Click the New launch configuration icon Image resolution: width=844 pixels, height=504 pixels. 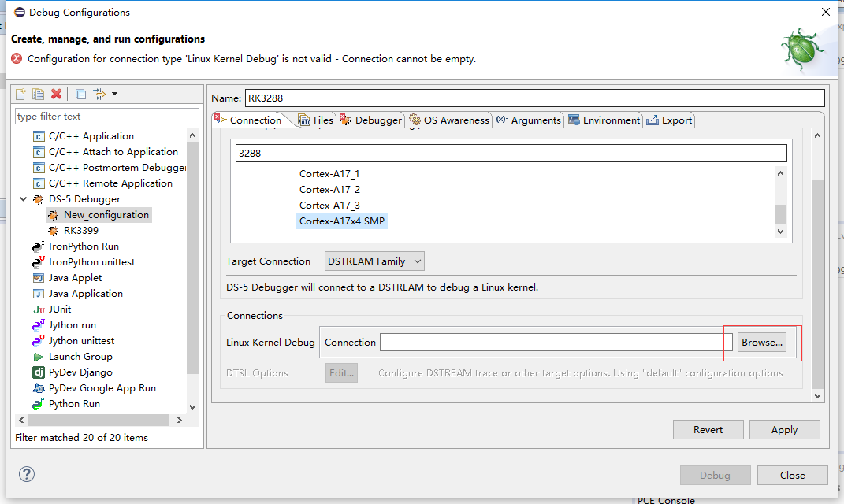(20, 94)
